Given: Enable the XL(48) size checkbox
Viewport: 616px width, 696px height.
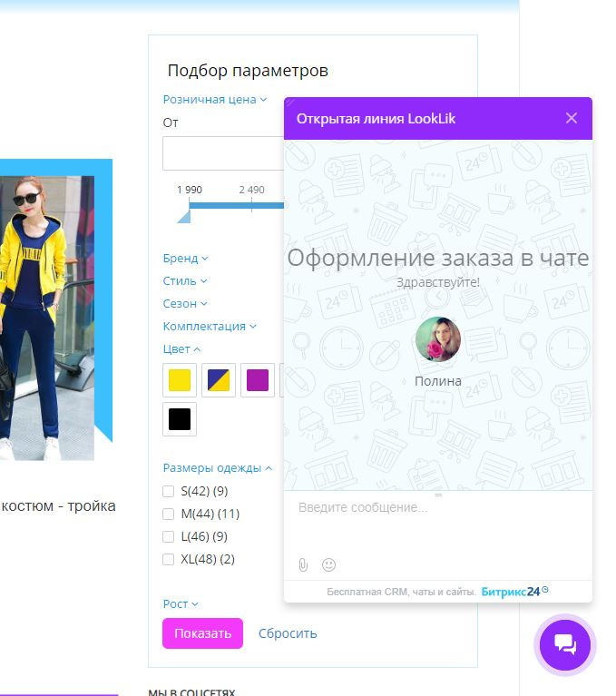Looking at the screenshot, I should [168, 559].
